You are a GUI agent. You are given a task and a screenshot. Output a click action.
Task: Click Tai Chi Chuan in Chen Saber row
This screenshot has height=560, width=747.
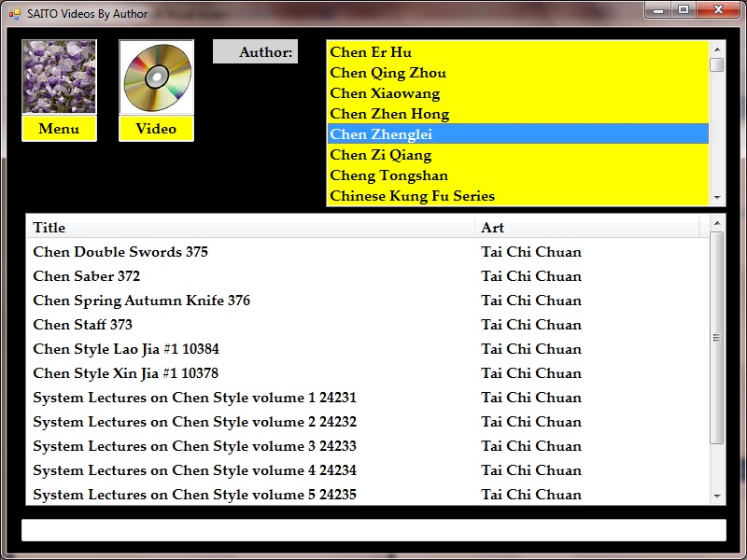(x=531, y=276)
